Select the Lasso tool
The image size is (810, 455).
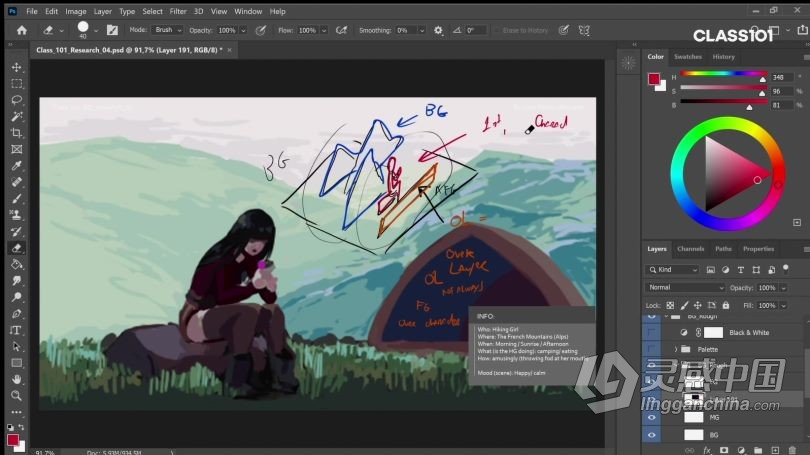click(x=17, y=100)
